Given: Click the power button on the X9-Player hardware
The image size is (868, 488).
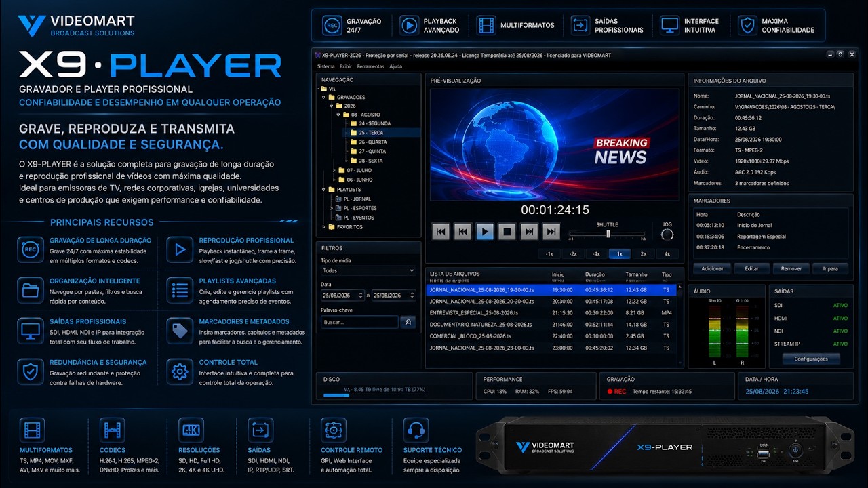Looking at the screenshot, I should [x=797, y=450].
